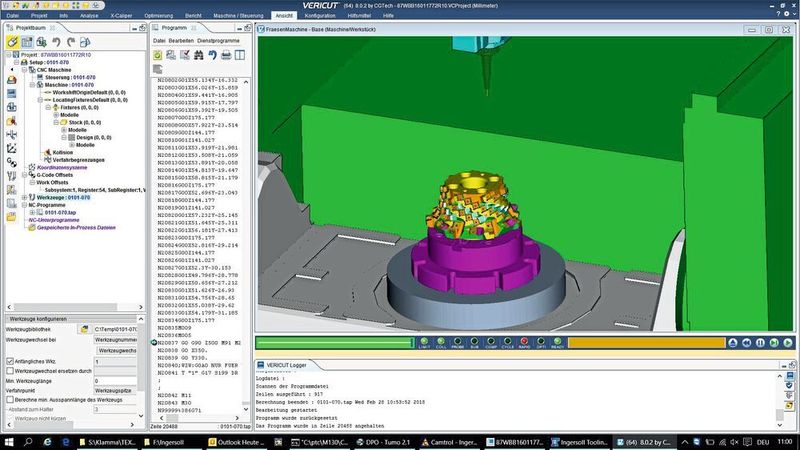Click the redo arrow in Projektbaum toolbar
800x450 pixels.
[70, 42]
